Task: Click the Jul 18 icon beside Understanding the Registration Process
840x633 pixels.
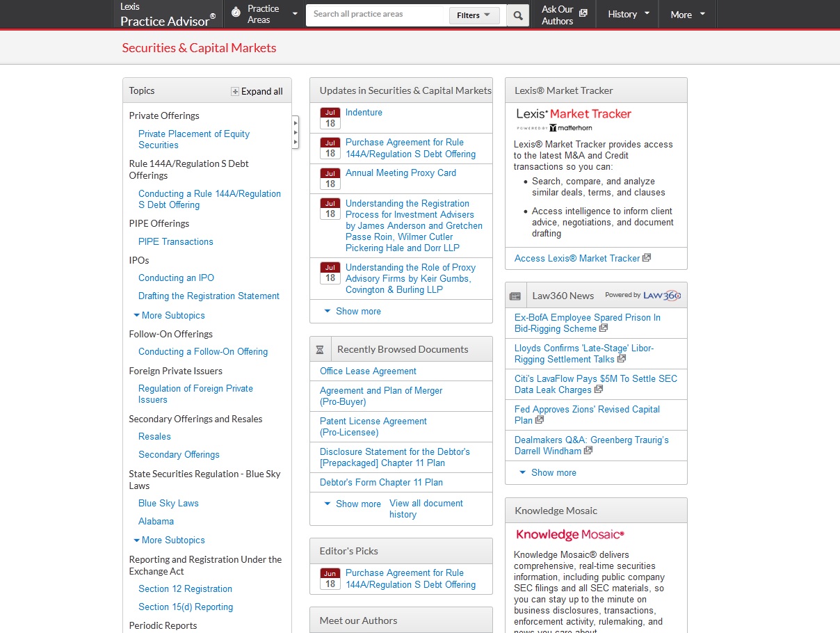Action: [x=330, y=209]
